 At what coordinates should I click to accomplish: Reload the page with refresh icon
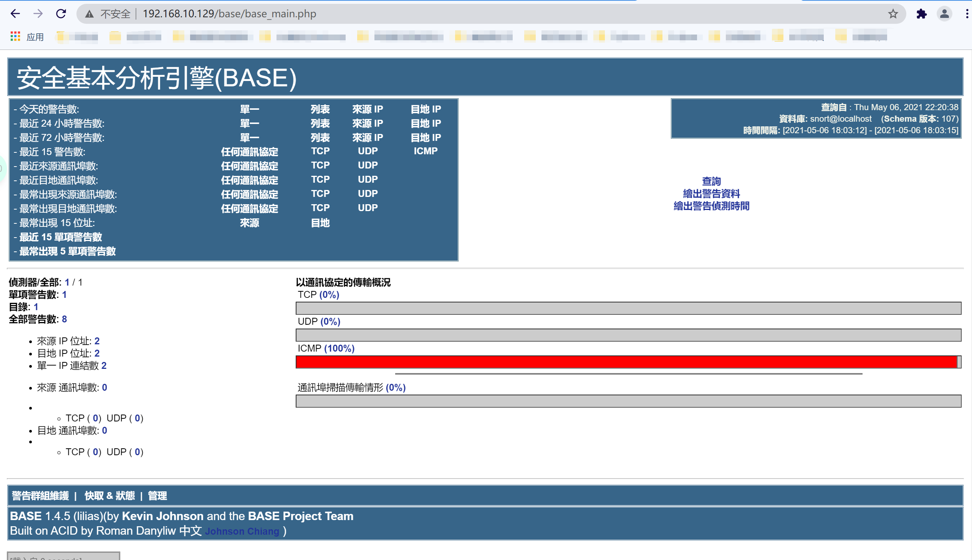[x=61, y=14]
